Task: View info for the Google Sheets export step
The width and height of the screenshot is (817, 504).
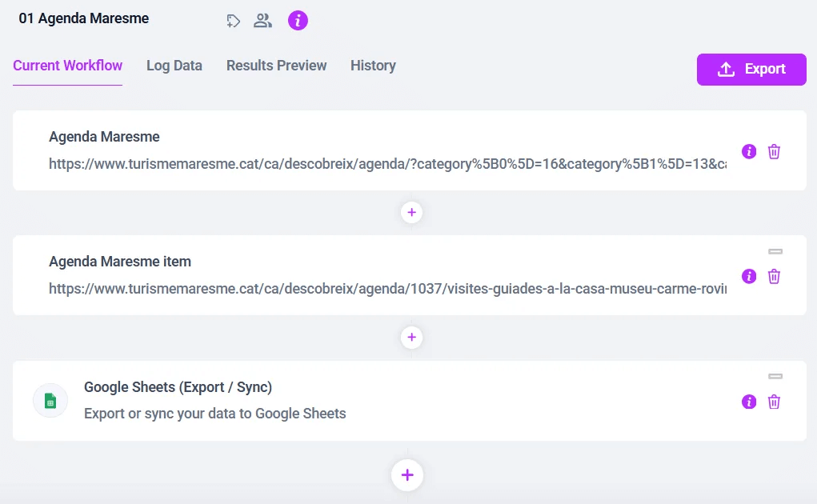Action: [749, 402]
